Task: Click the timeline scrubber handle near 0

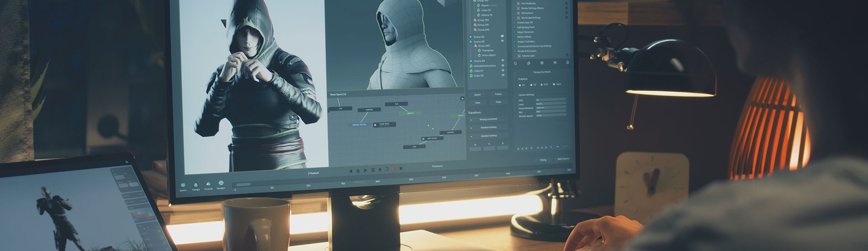Action: pyautogui.click(x=243, y=184)
